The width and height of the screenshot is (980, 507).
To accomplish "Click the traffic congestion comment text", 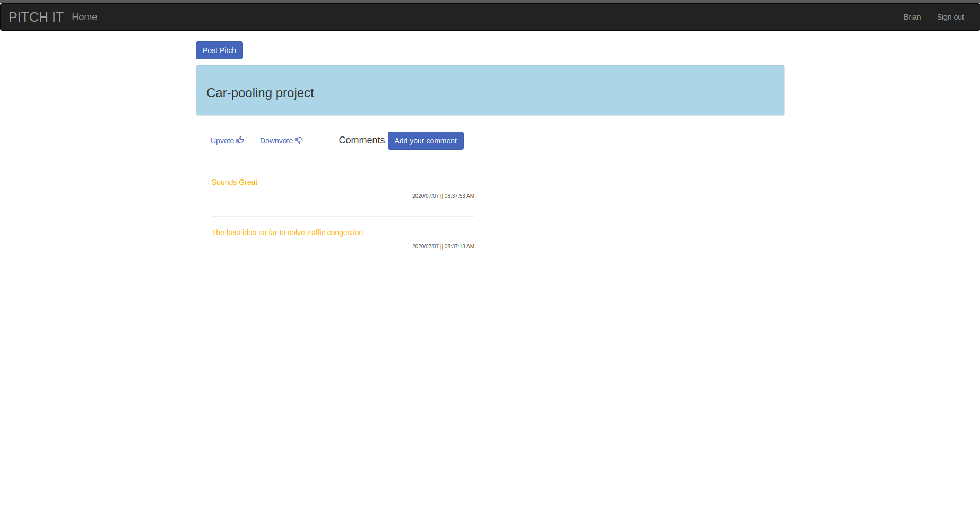I will tap(287, 233).
